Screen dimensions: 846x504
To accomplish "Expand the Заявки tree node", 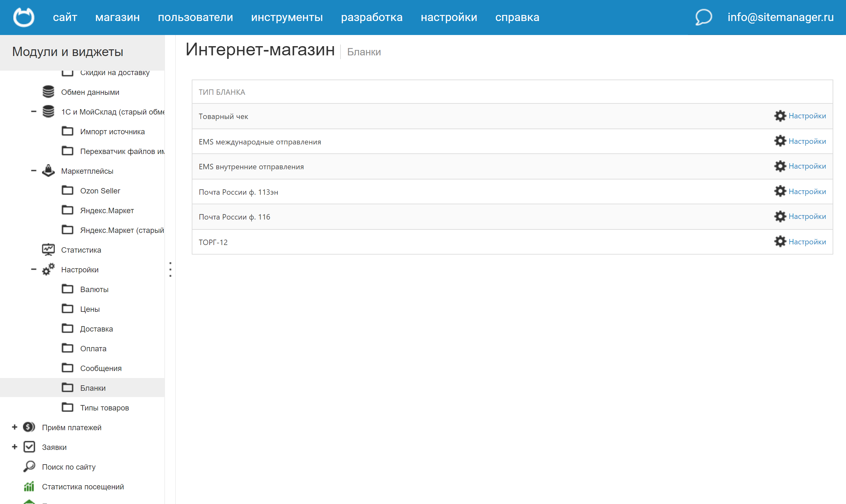I will (15, 447).
